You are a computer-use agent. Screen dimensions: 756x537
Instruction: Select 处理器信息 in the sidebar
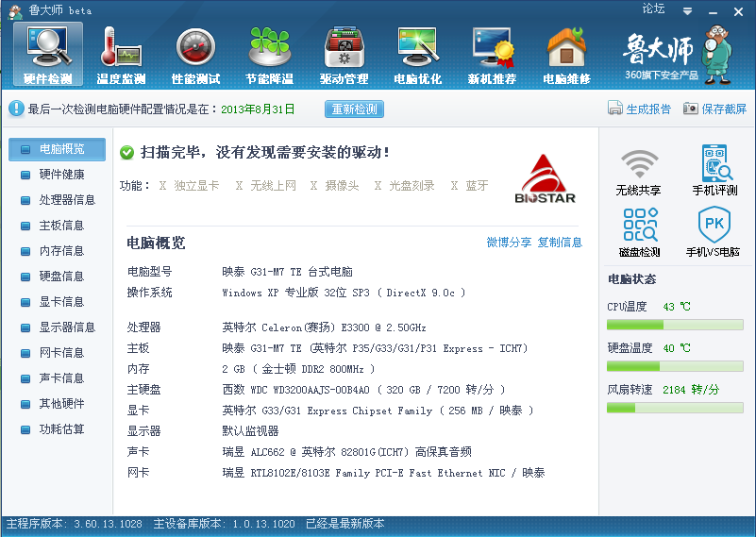click(66, 200)
